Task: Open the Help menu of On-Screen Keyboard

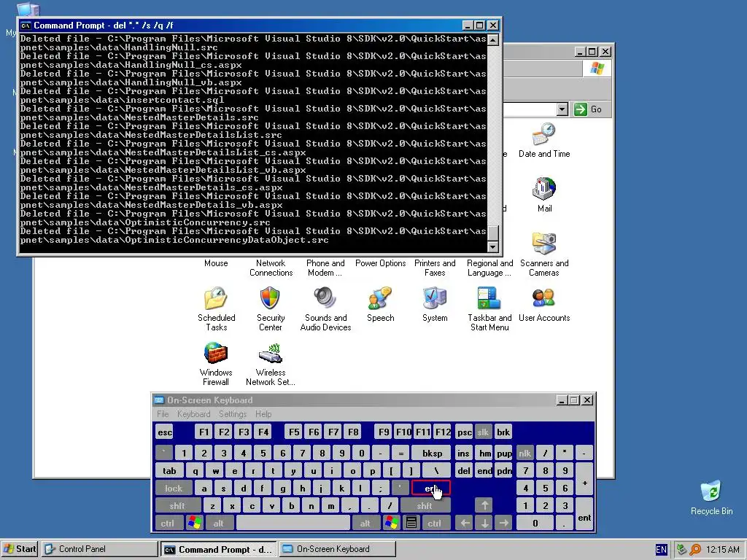Action: pyautogui.click(x=263, y=414)
